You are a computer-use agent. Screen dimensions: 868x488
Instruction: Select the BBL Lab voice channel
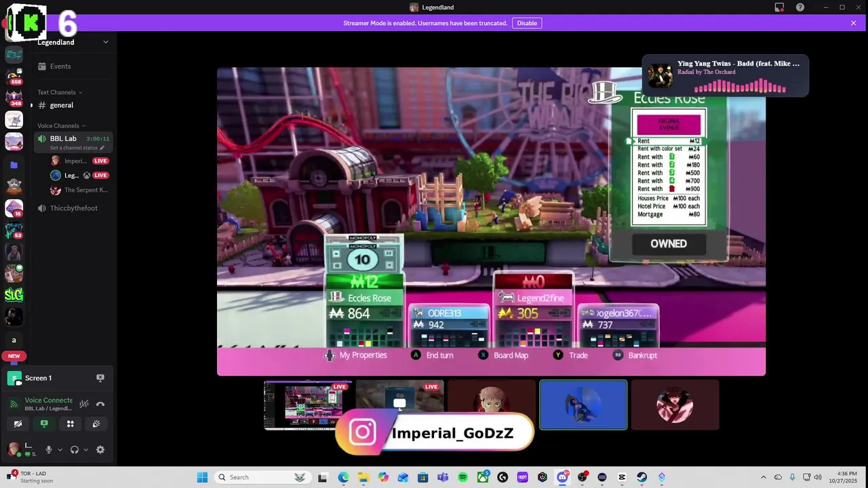(x=73, y=142)
